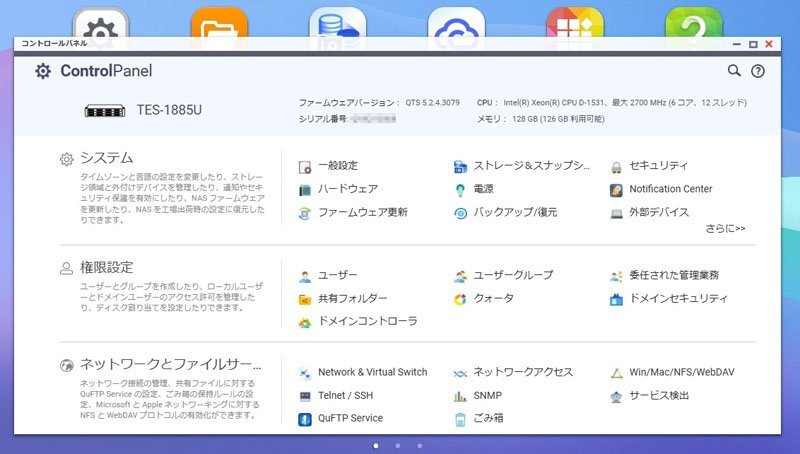Click the memory 128 GB text

[558, 119]
